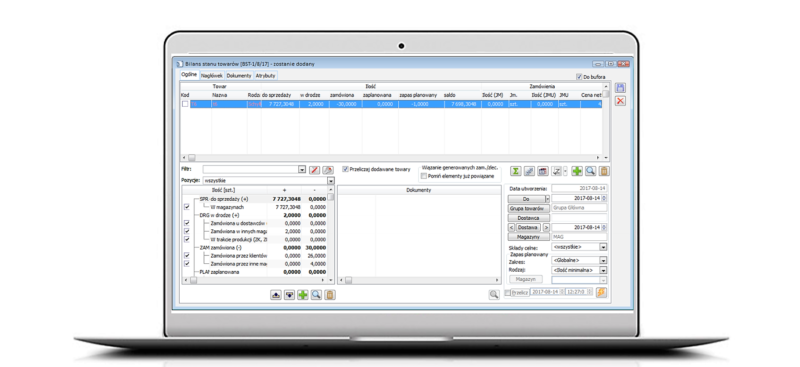Click the saldo column header
Screen dimensions: 800x367
(x=463, y=95)
